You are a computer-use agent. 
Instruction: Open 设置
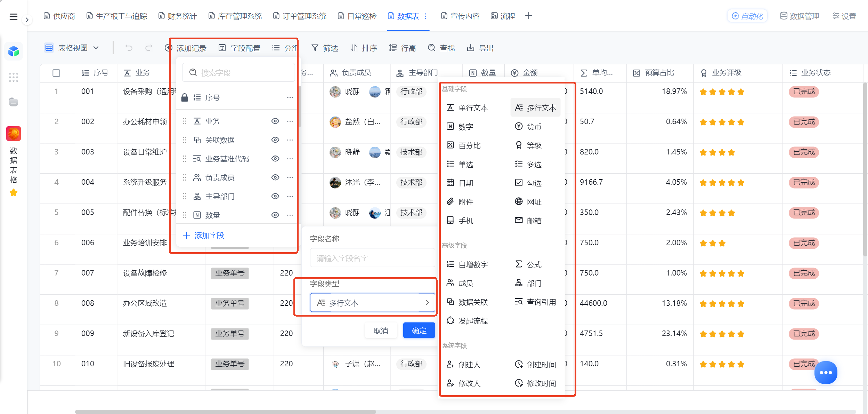pyautogui.click(x=844, y=16)
